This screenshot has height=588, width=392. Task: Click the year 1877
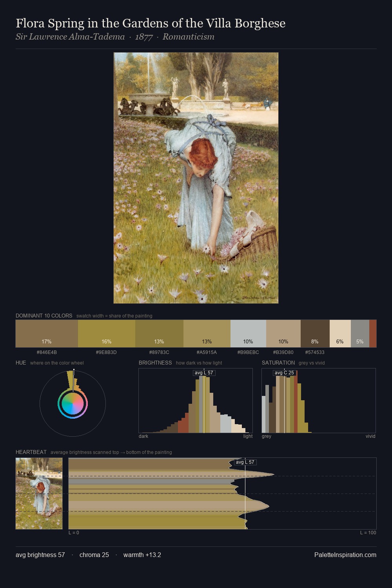[x=144, y=37]
